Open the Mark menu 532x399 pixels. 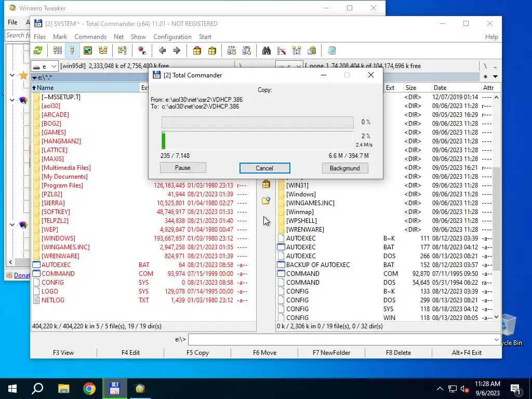point(60,37)
